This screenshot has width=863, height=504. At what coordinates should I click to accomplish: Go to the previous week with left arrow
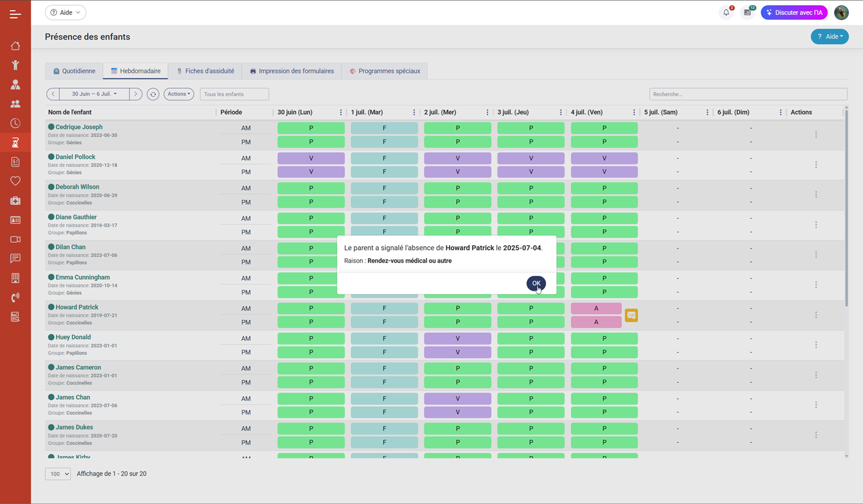(x=53, y=94)
